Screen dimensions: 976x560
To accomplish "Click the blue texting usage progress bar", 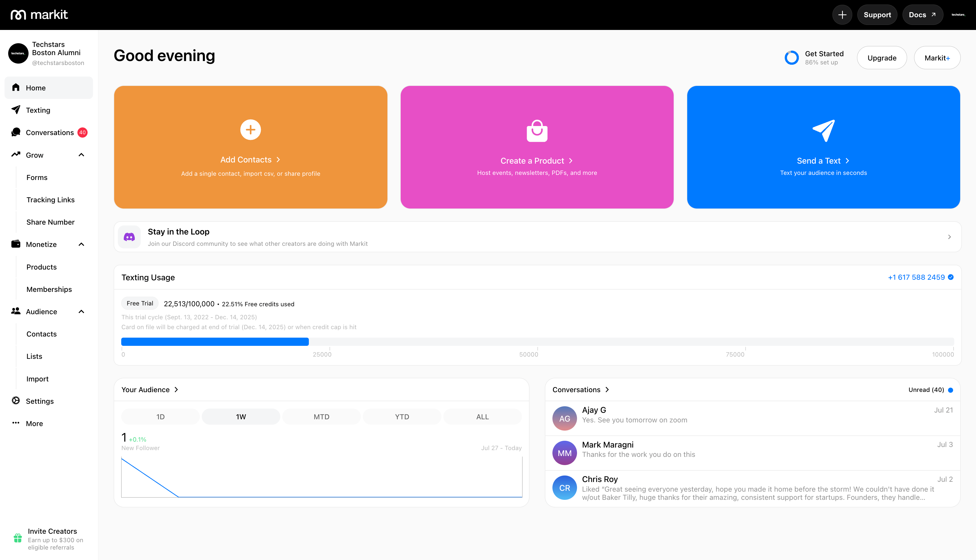I will tap(214, 342).
